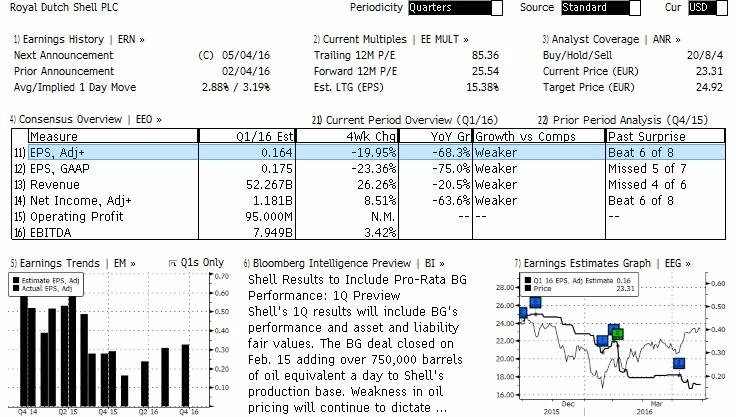Click the 1.181B net income estimate value
Viewport: 736px width, 417px height.
click(x=273, y=201)
